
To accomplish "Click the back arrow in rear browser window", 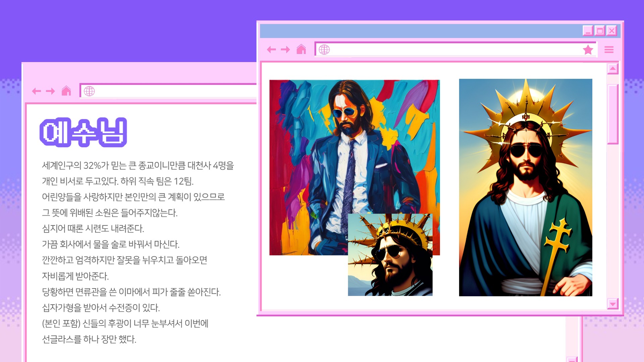I will pyautogui.click(x=36, y=91).
